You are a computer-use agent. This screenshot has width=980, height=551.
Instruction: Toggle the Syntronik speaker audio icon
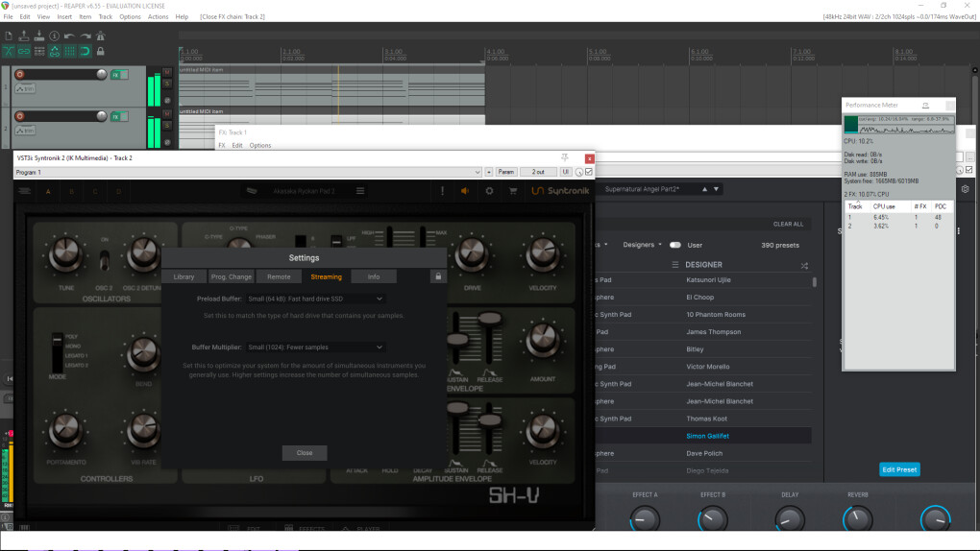pos(465,191)
